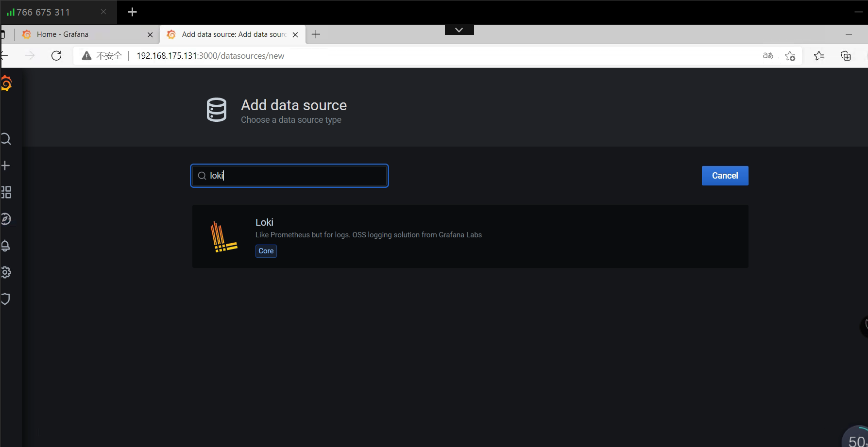Open Server Admin shield icon in sidebar
The image size is (868, 447).
pyautogui.click(x=6, y=299)
